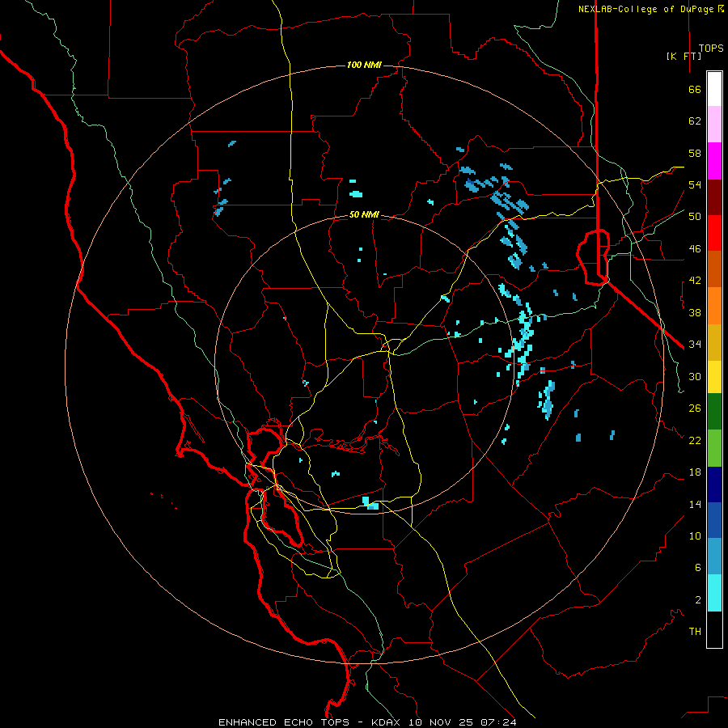
Task: Click the '62' legend value
Action: (695, 121)
